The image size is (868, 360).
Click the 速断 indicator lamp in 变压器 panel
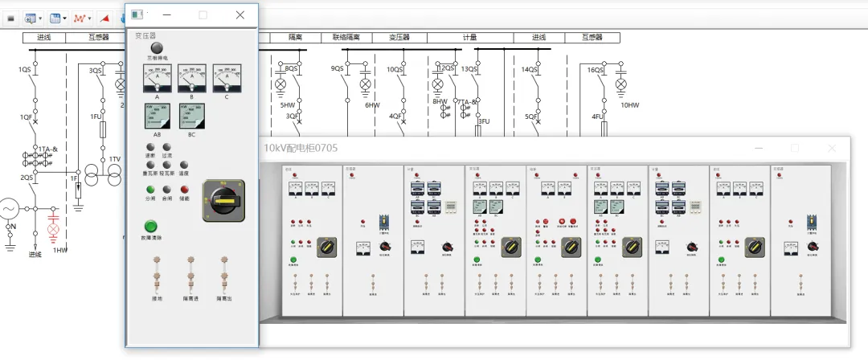tap(150, 147)
